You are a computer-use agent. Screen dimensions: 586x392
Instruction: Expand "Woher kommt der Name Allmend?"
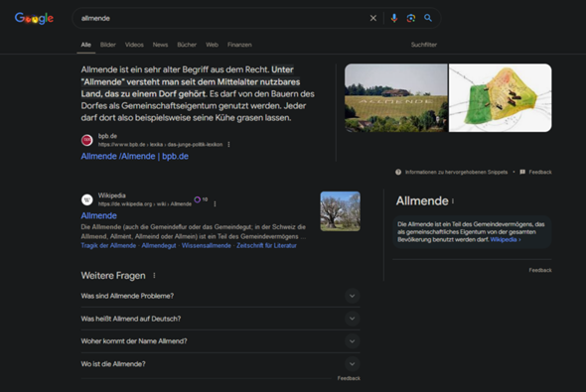[x=220, y=341]
